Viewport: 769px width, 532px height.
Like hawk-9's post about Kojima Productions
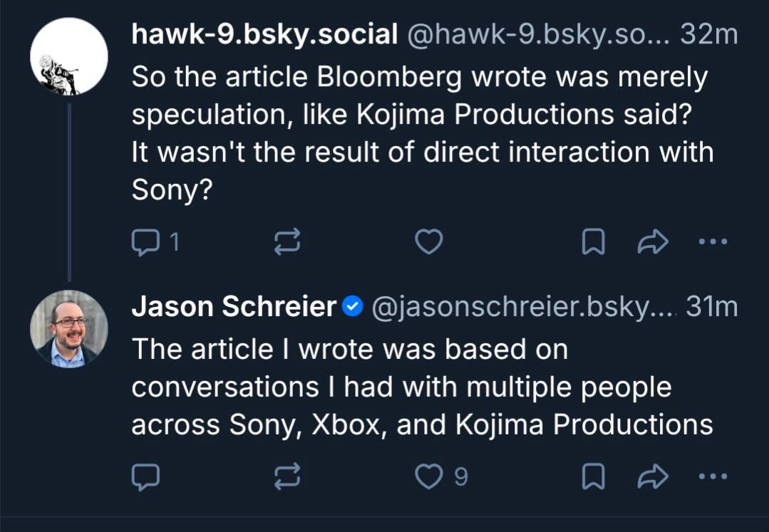pyautogui.click(x=429, y=241)
